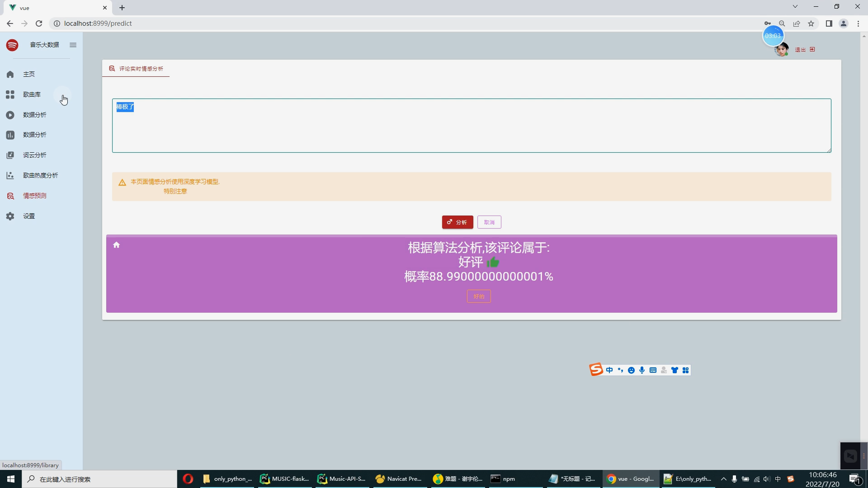Screen dimensions: 868x488
Task: Open a new browser tab with plus
Action: click(x=122, y=8)
